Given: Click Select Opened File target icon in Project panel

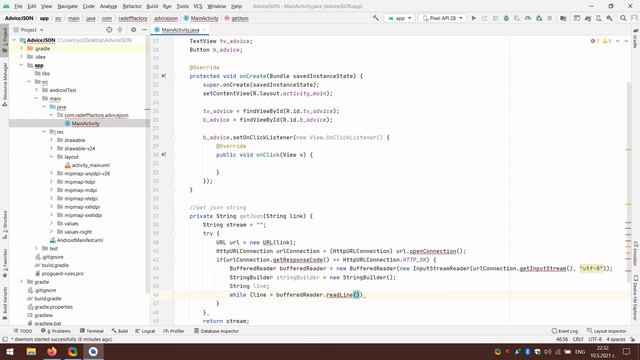Looking at the screenshot, I should (x=109, y=30).
